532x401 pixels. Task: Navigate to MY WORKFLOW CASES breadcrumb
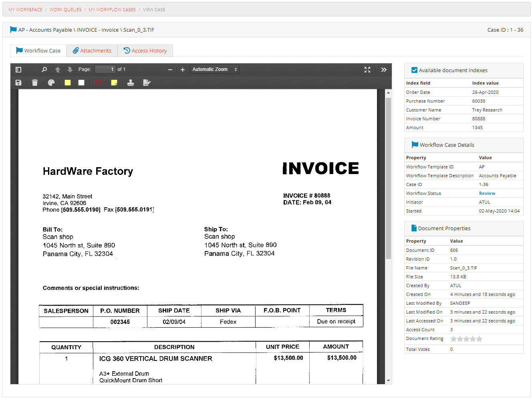(x=112, y=10)
